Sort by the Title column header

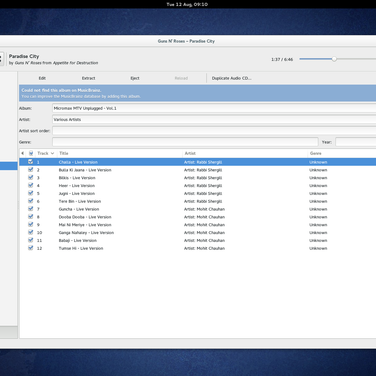point(120,153)
